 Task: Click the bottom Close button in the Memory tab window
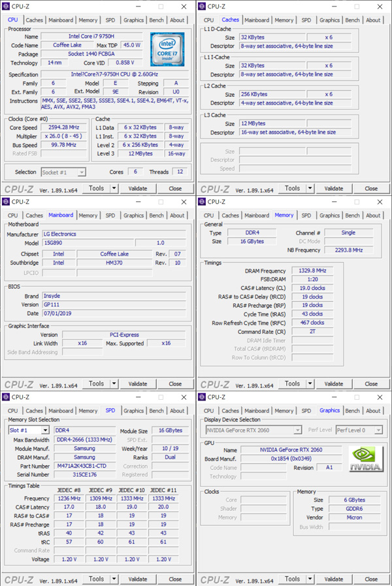tap(371, 384)
